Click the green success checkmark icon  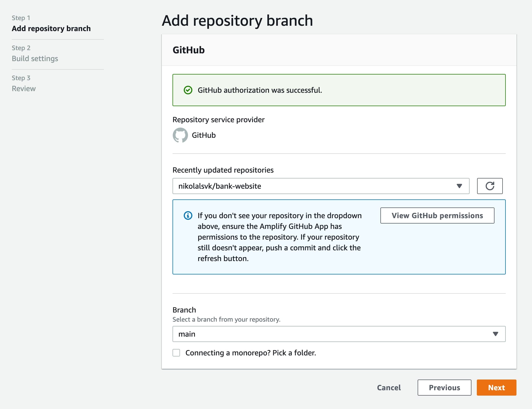click(188, 90)
